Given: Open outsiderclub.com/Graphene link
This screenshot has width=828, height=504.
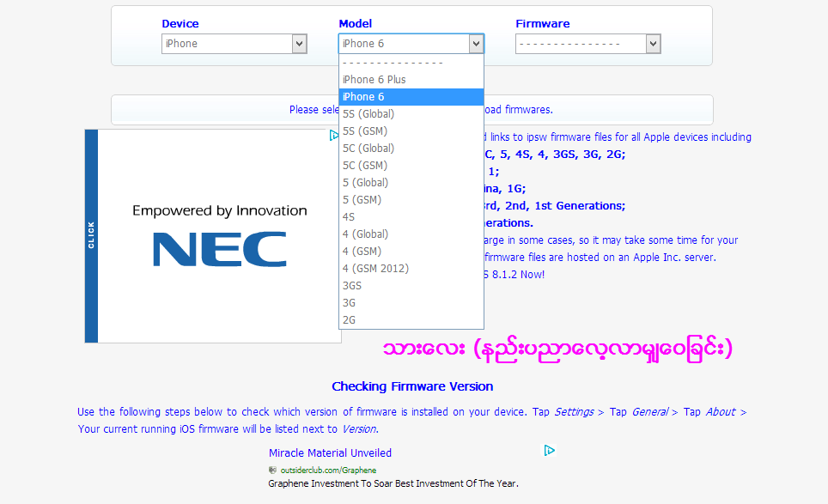Looking at the screenshot, I should pos(328,471).
